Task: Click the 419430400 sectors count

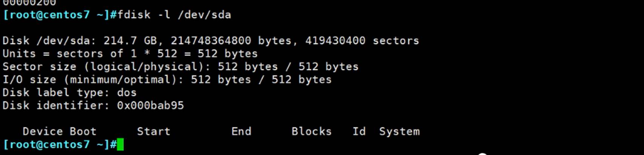Action: [362, 40]
